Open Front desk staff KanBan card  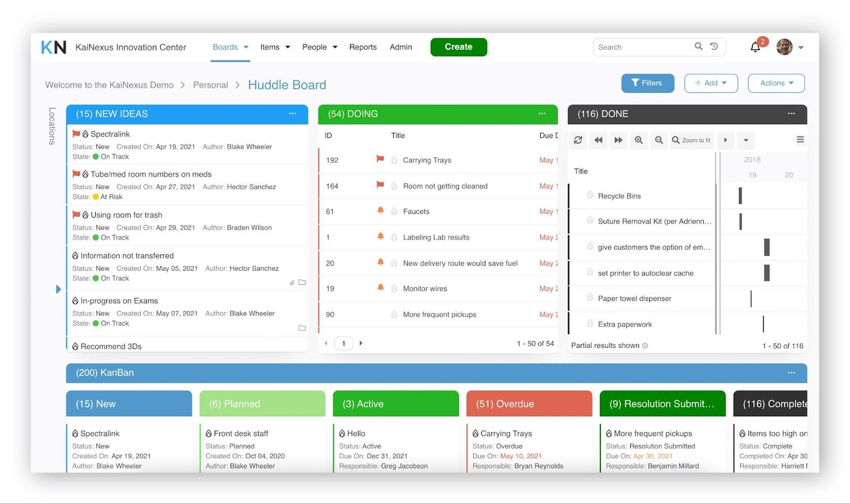pos(241,434)
